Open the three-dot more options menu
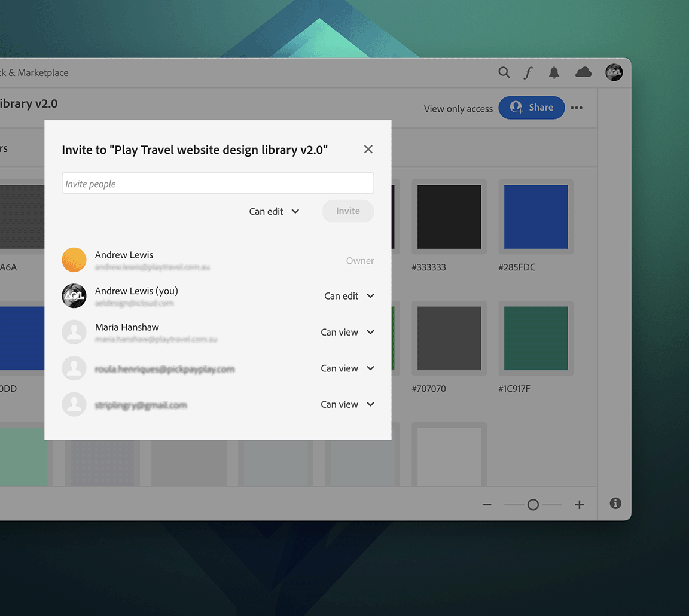Image resolution: width=689 pixels, height=616 pixels. [x=577, y=108]
